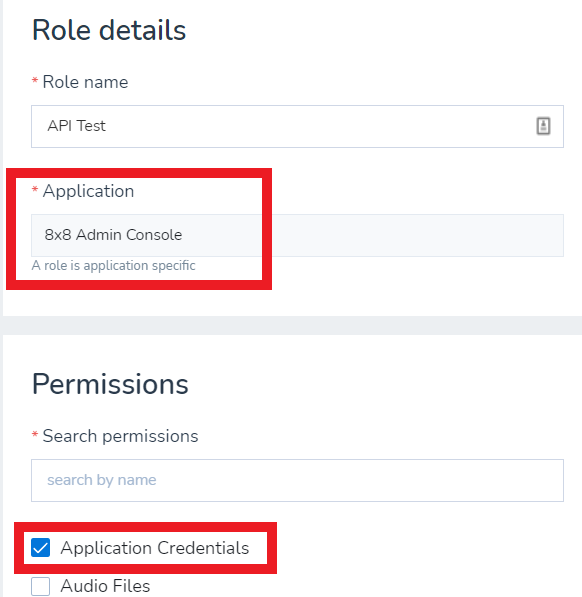The width and height of the screenshot is (582, 597).
Task: Click the Application Credentials label text
Action: [155, 548]
